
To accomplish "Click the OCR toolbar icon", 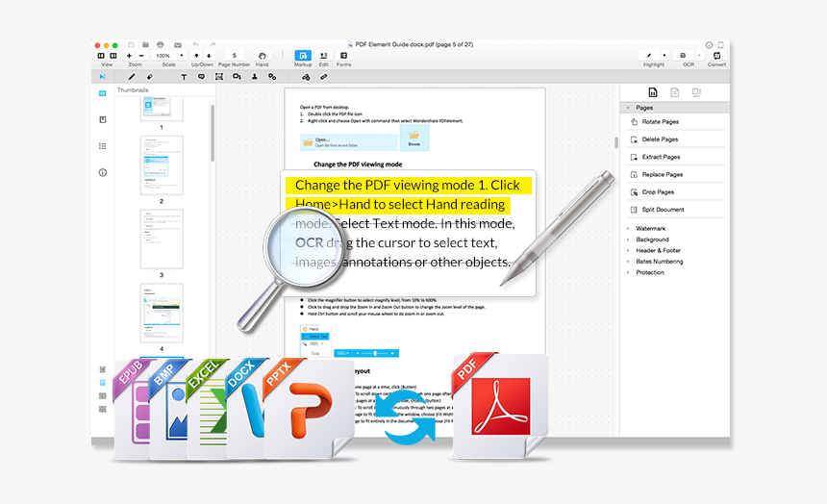I will pos(683,56).
